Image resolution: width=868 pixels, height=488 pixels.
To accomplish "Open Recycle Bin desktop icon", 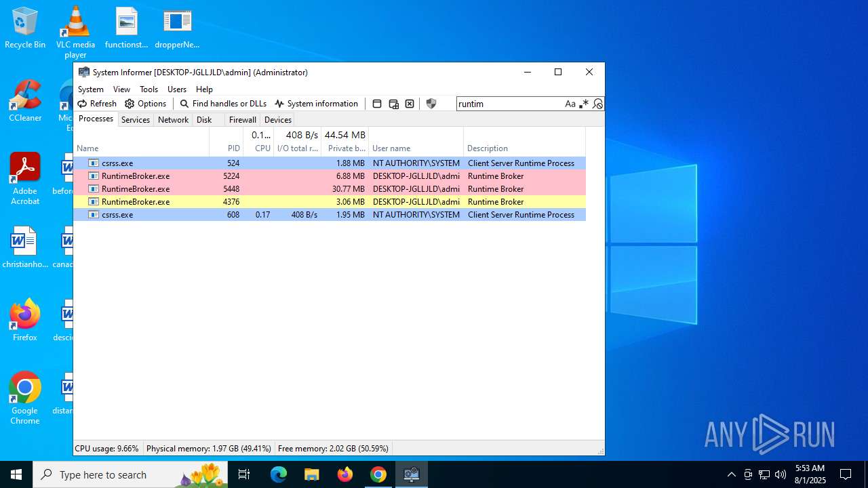I will tap(25, 28).
